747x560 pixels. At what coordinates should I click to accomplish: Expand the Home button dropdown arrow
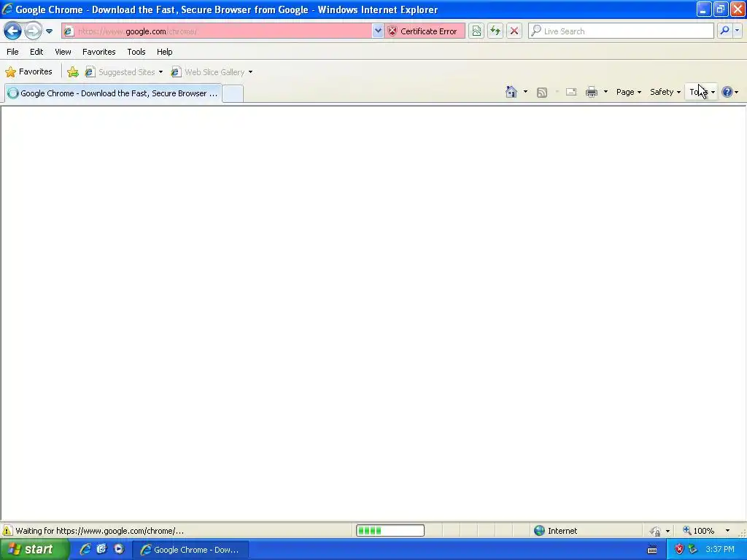coord(525,92)
